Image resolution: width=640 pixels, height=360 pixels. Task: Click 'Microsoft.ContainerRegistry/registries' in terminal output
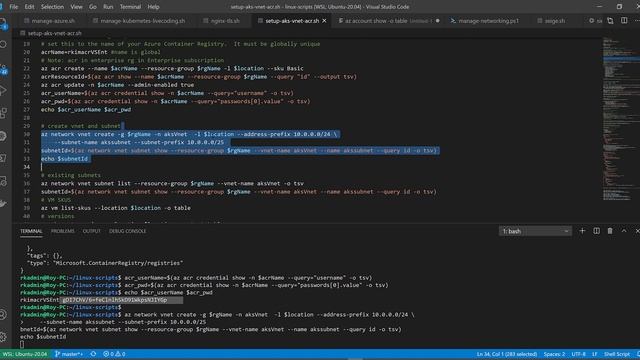click(x=118, y=263)
